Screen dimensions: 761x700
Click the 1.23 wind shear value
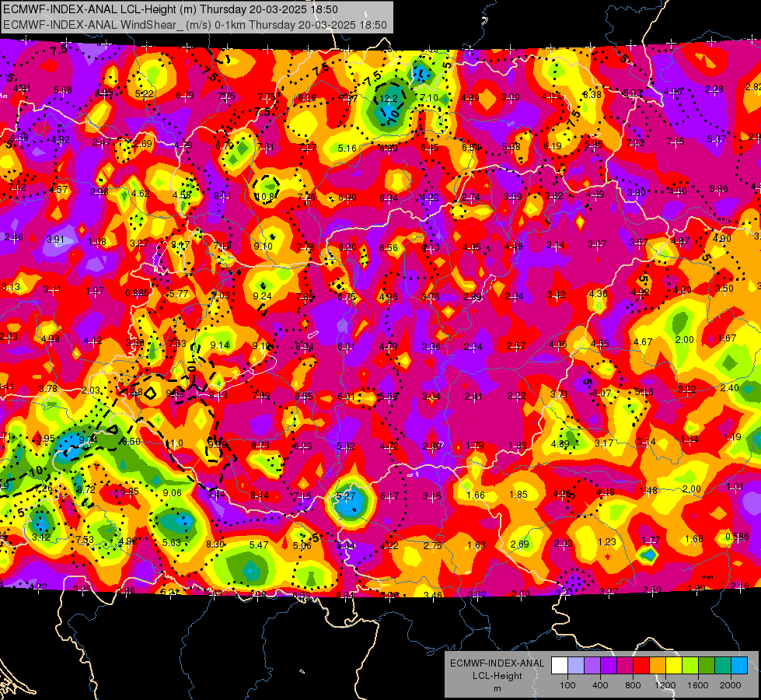point(606,541)
